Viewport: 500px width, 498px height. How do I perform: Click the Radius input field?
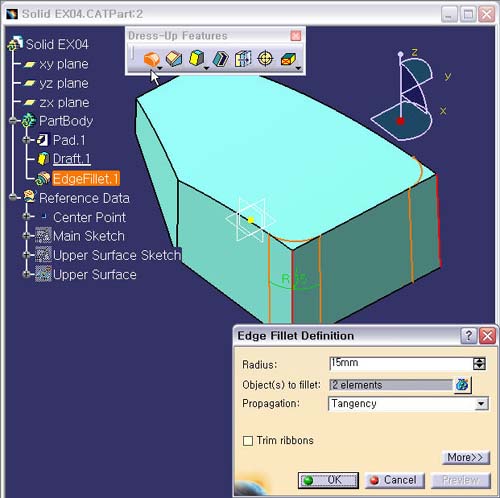(x=400, y=364)
